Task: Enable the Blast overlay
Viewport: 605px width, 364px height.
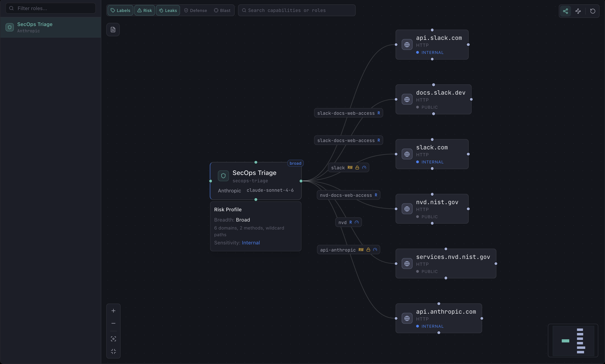Action: [x=222, y=10]
